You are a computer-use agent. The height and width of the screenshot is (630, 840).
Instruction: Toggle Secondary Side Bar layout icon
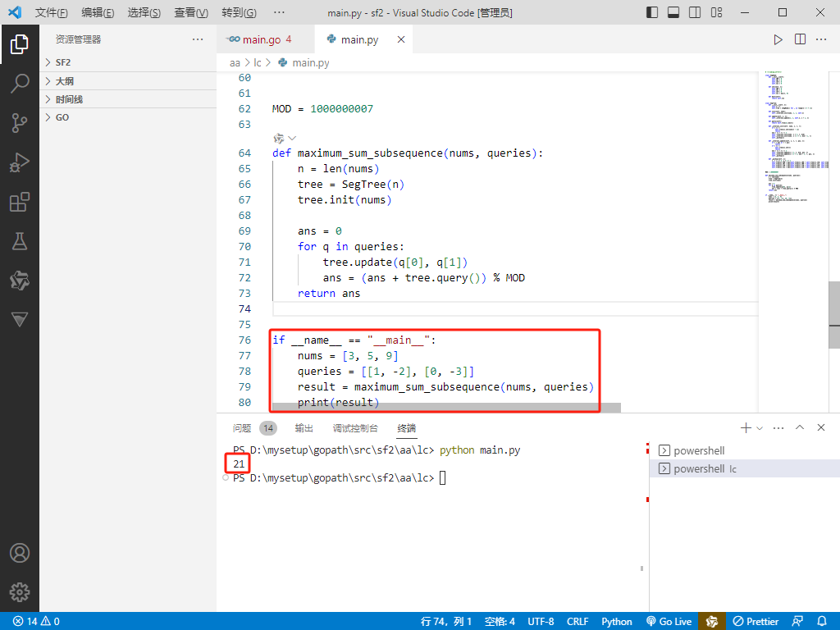coord(695,12)
